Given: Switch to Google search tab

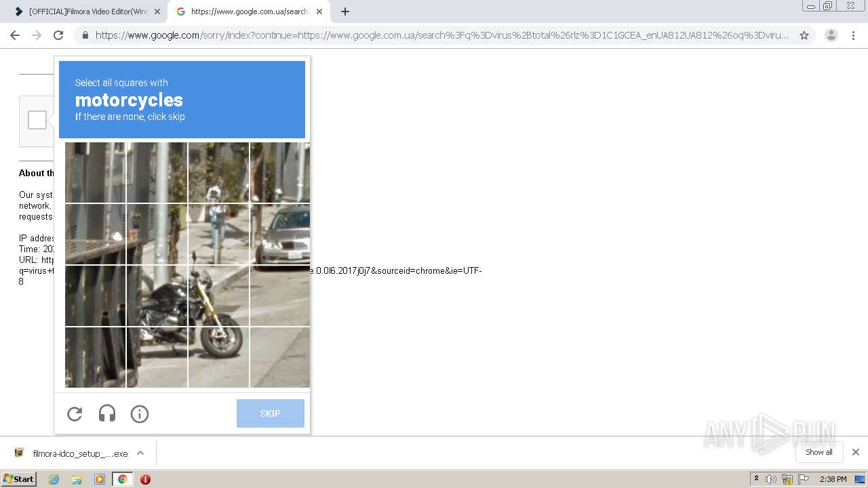Looking at the screenshot, I should (x=249, y=12).
